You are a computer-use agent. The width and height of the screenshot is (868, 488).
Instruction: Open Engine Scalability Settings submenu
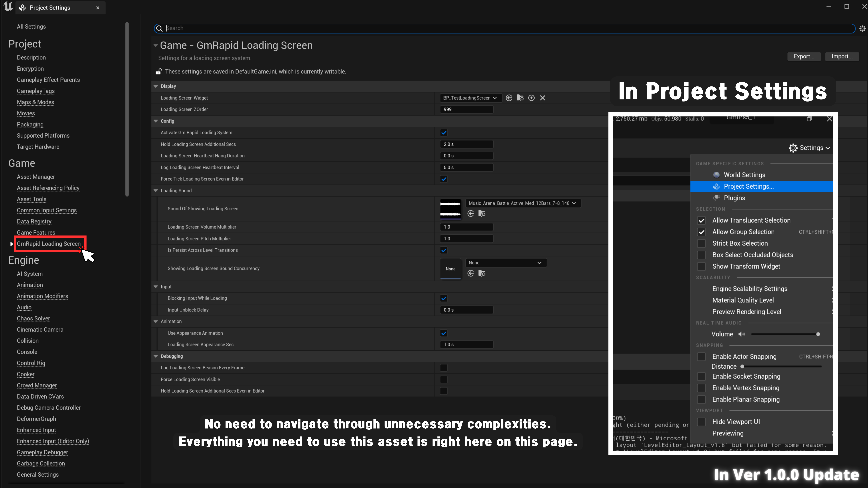pos(762,289)
